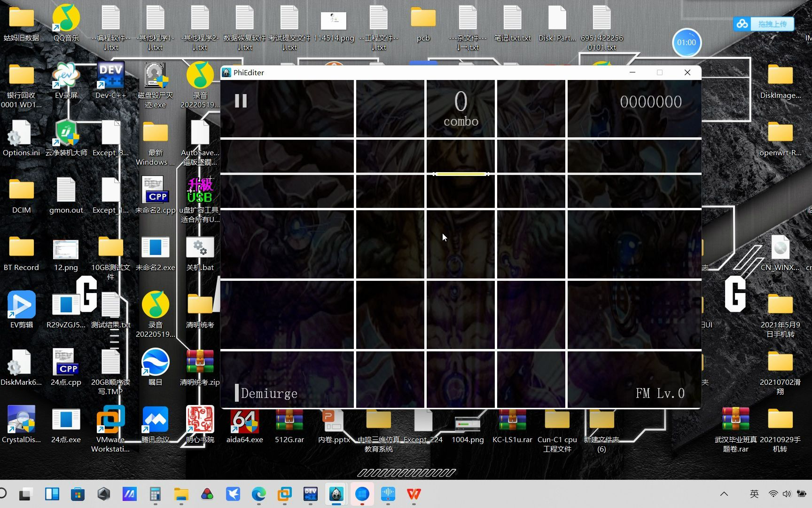Open the BT Record folder

(x=21, y=252)
